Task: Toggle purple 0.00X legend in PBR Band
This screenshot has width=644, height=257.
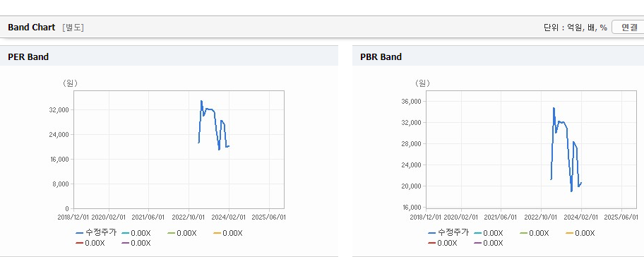Action: click(x=489, y=243)
